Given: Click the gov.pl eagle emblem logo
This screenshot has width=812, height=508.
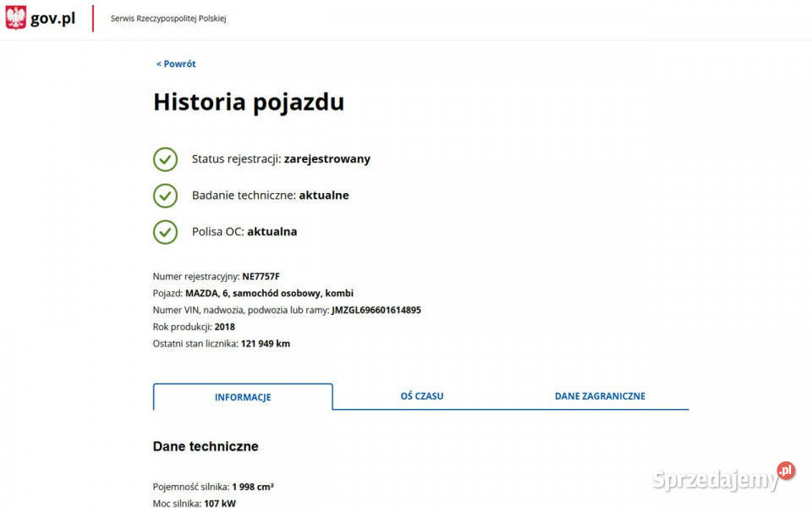Looking at the screenshot, I should tap(15, 18).
